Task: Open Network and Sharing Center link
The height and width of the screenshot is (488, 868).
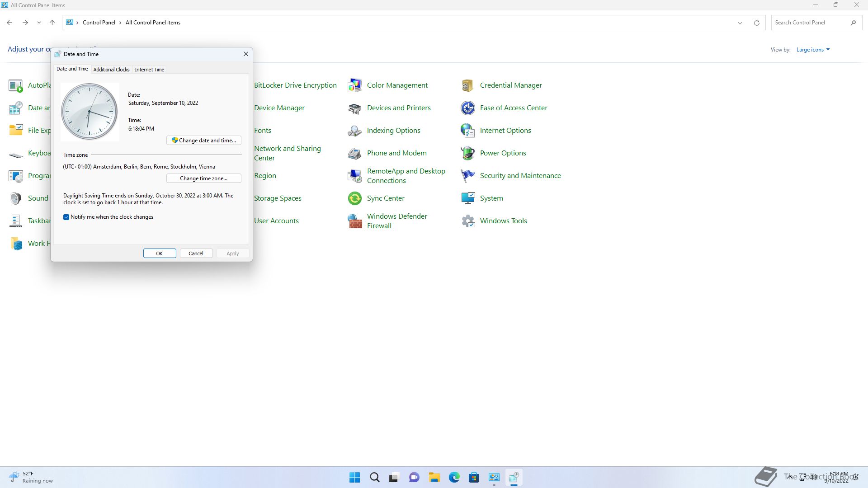Action: pyautogui.click(x=288, y=153)
